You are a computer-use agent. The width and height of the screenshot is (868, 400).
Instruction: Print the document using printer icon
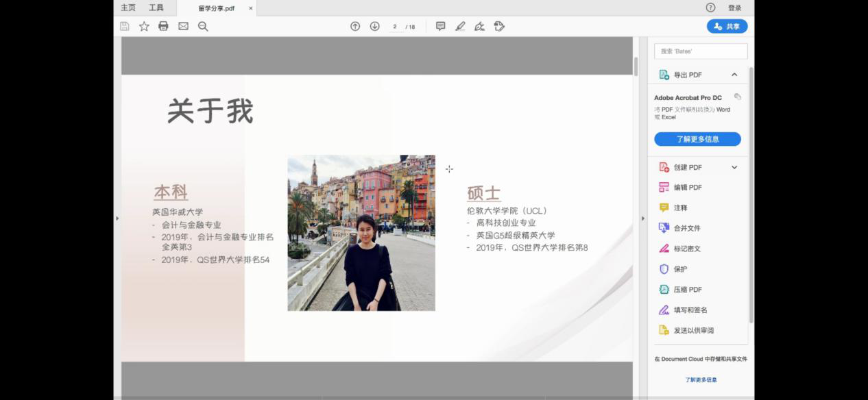[163, 26]
